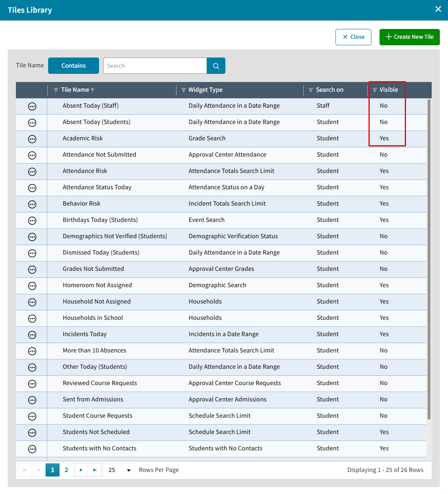
Task: Click Incident Totals Search Limit cell
Action: [227, 204]
